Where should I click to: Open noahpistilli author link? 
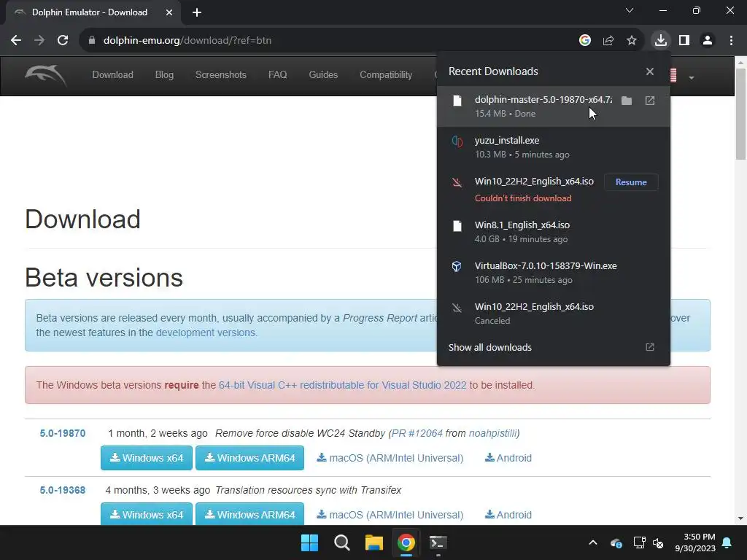click(x=492, y=433)
